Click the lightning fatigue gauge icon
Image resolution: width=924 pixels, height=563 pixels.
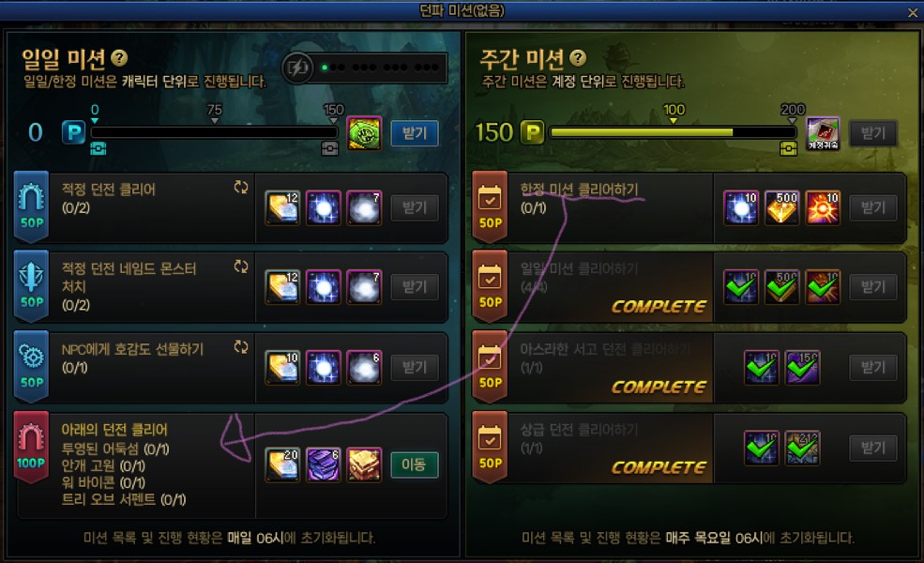click(297, 68)
